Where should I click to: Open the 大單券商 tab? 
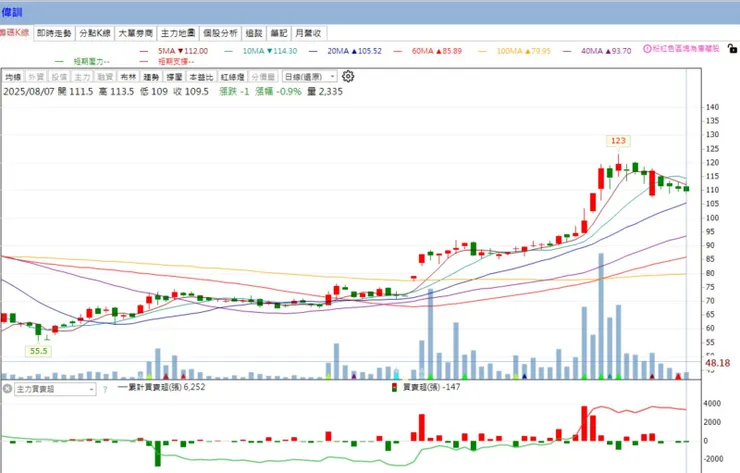[135, 33]
